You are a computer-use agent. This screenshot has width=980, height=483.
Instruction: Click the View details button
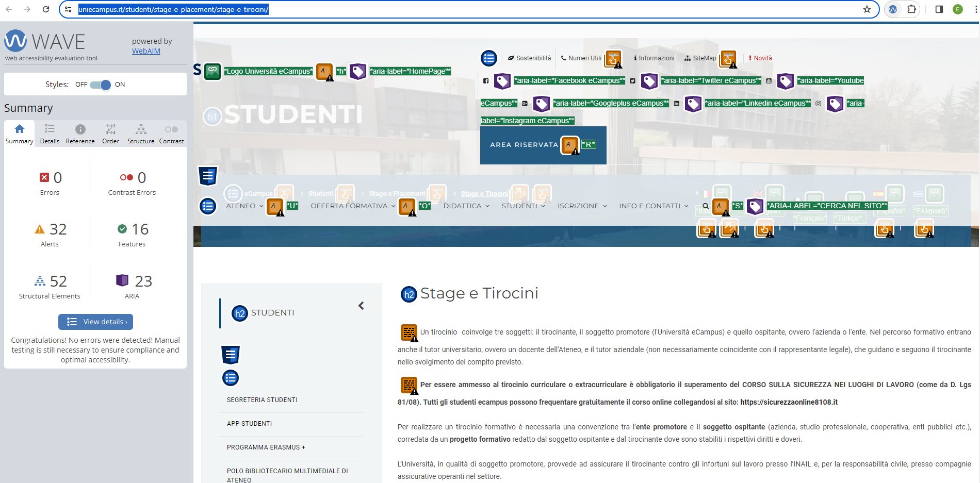(x=95, y=322)
